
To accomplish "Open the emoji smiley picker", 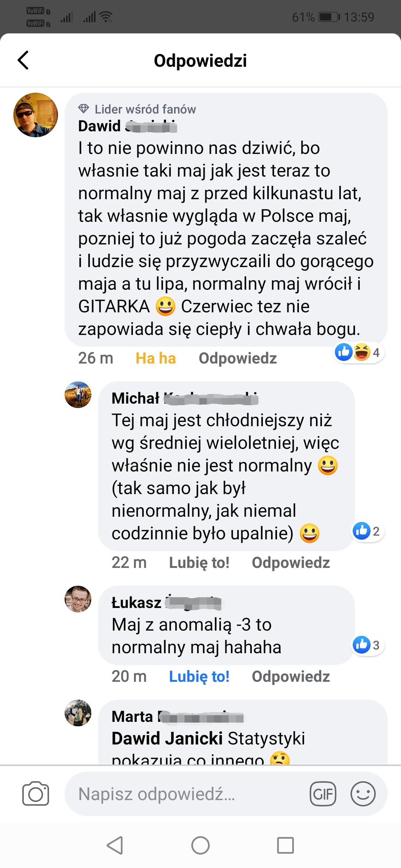I will coord(363,794).
